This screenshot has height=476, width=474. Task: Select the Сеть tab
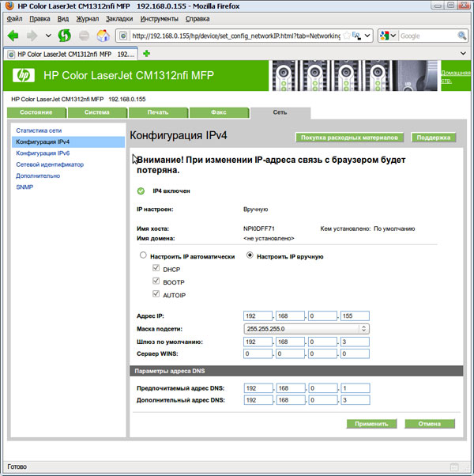pyautogui.click(x=280, y=112)
